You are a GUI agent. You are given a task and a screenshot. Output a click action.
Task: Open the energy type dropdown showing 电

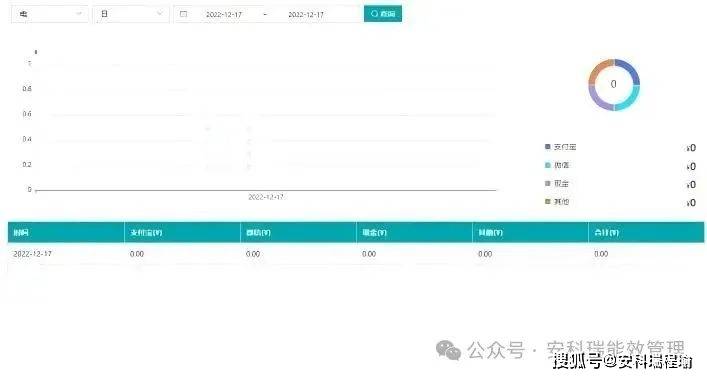[49, 14]
